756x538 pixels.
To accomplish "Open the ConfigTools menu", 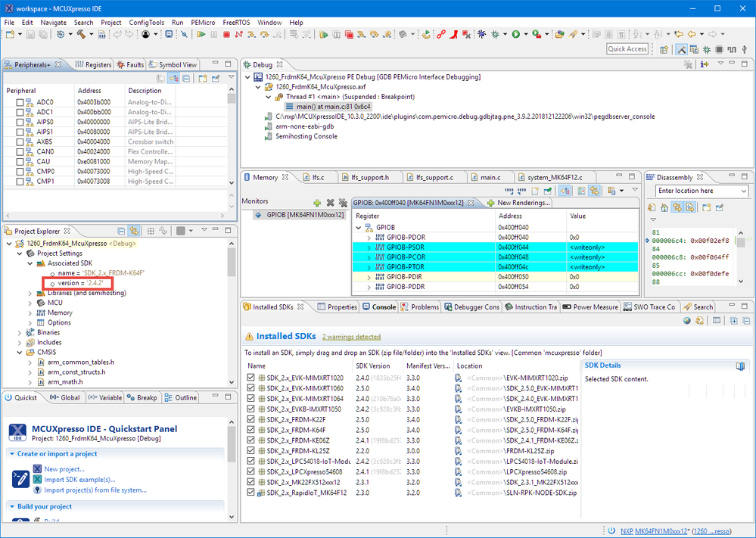I will pyautogui.click(x=146, y=23).
